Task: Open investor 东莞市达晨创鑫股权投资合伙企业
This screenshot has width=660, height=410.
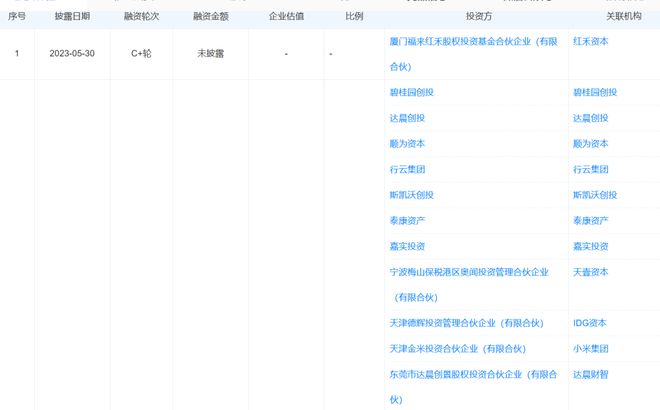Action: (x=473, y=387)
